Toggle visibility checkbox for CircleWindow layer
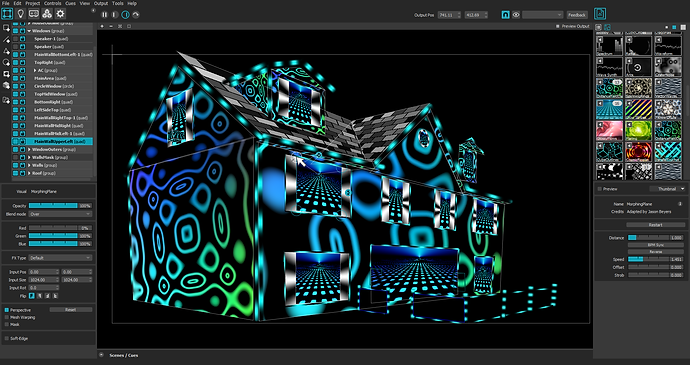 click(15, 86)
